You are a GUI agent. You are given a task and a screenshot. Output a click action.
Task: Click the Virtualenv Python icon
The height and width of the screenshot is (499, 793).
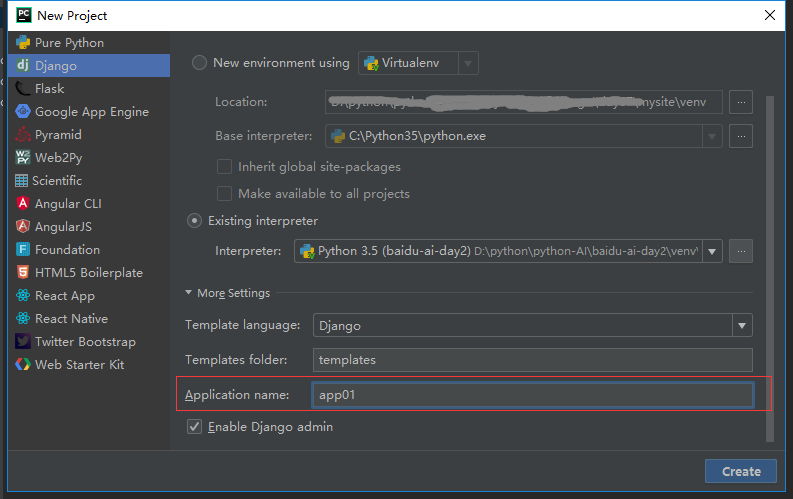coord(371,63)
